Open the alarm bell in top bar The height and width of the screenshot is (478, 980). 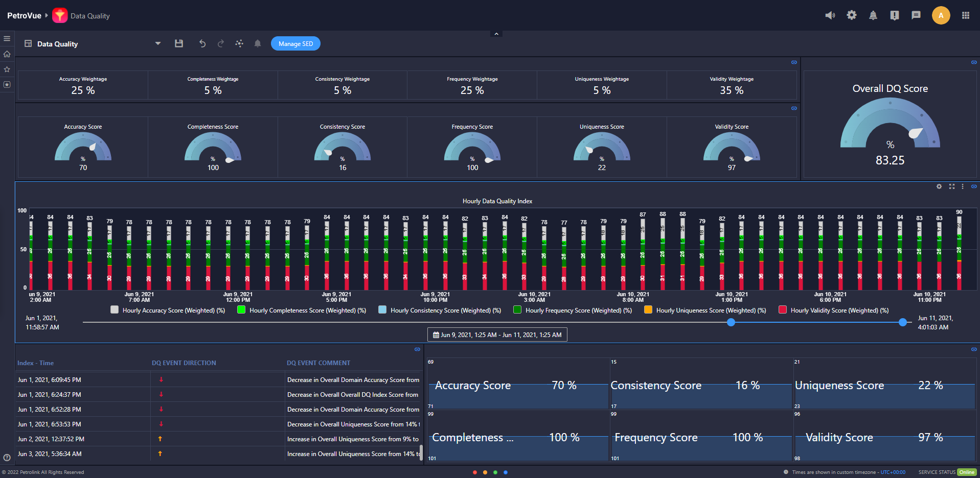tap(873, 15)
